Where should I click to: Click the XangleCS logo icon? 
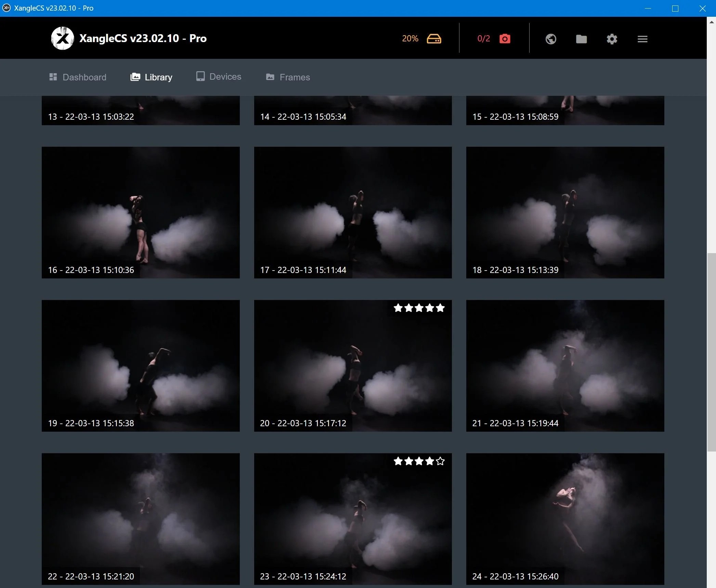tap(63, 38)
